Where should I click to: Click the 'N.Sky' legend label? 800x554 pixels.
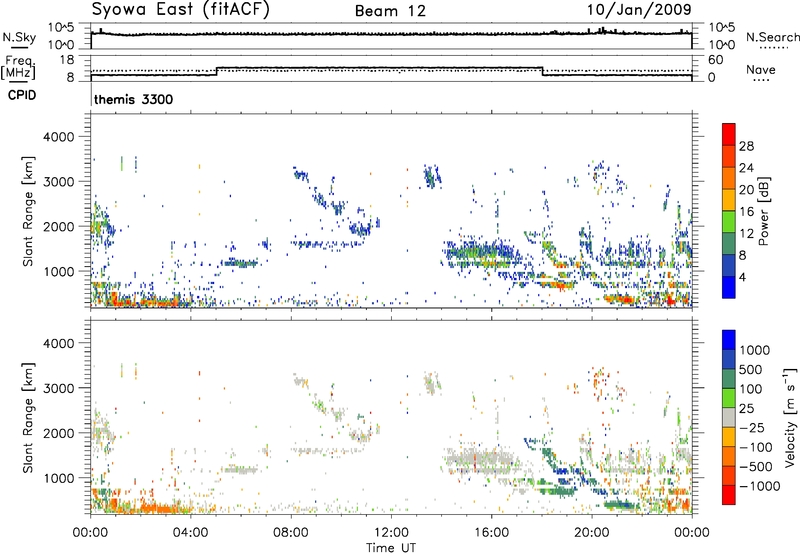tap(19, 37)
